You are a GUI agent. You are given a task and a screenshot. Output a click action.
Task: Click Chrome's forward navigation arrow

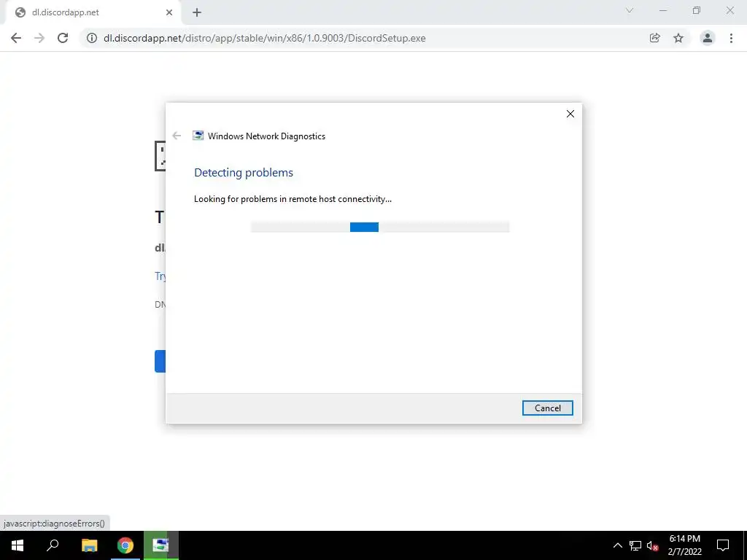coord(39,38)
